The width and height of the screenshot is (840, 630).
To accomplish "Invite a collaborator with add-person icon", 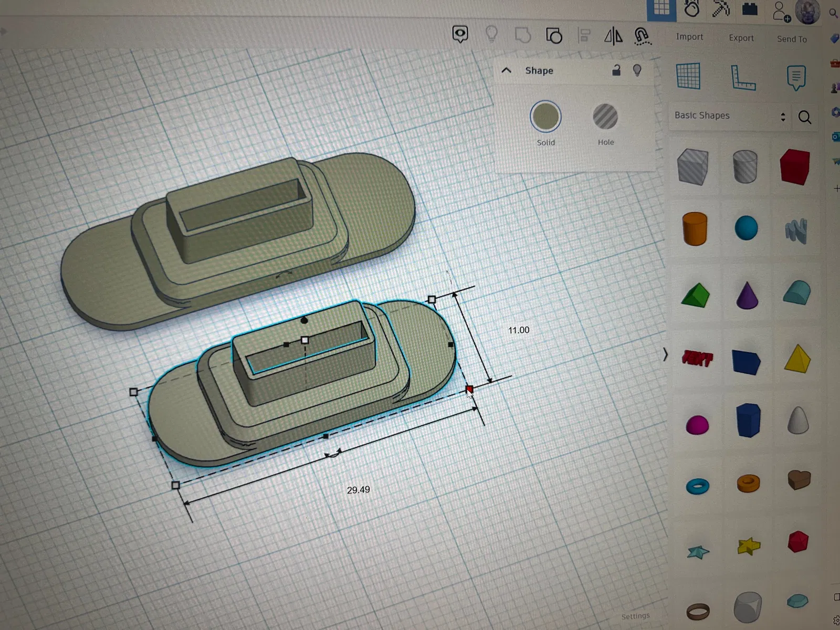I will pos(781,11).
